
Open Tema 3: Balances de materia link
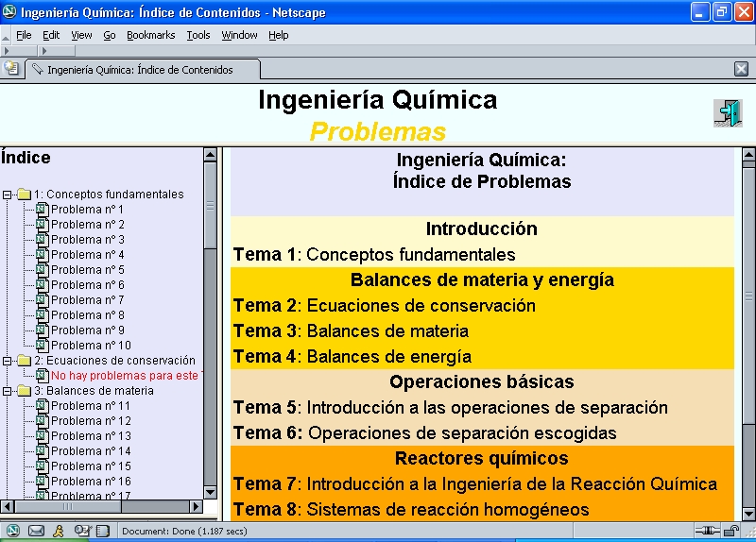pos(351,331)
